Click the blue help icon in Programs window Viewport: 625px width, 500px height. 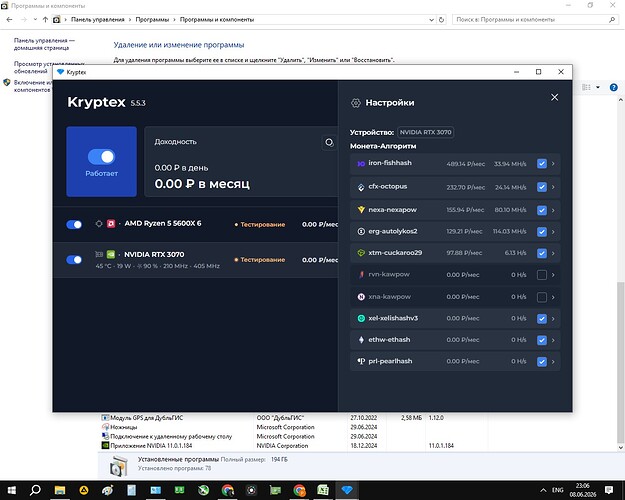tap(613, 87)
